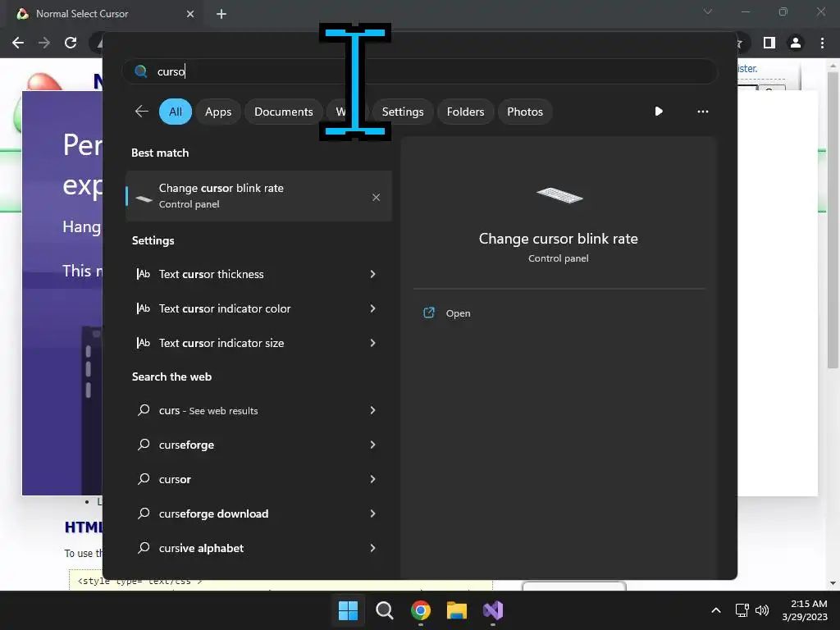The width and height of the screenshot is (840, 630).
Task: Expand the curseforge download suggestion chevron
Action: click(373, 514)
